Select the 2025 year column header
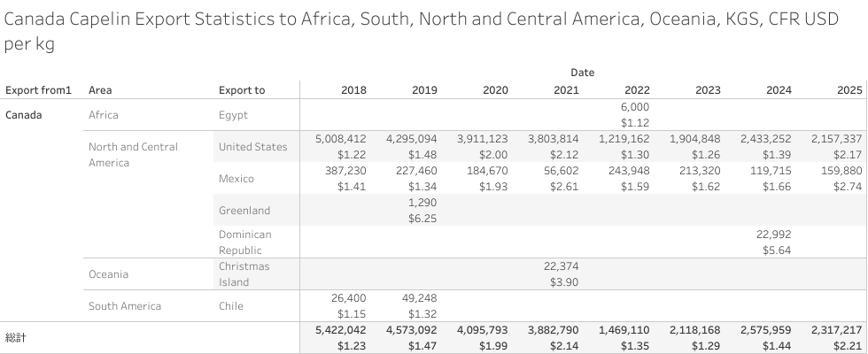The image size is (868, 354). (x=849, y=90)
